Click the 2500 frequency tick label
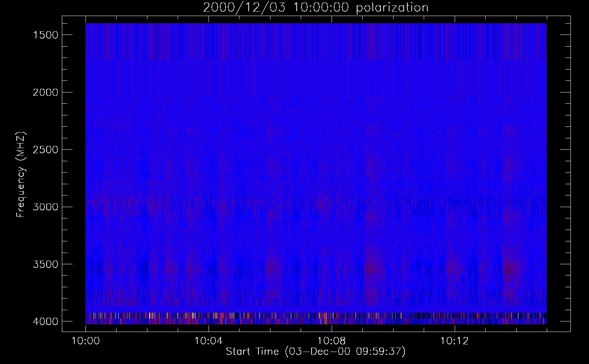This screenshot has height=364, width=589. [46, 150]
